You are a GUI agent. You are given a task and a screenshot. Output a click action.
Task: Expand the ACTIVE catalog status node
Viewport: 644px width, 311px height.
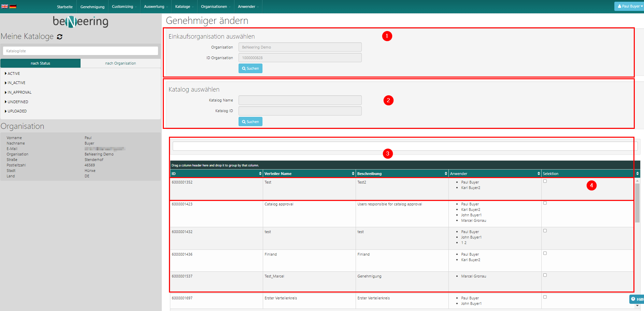click(14, 73)
